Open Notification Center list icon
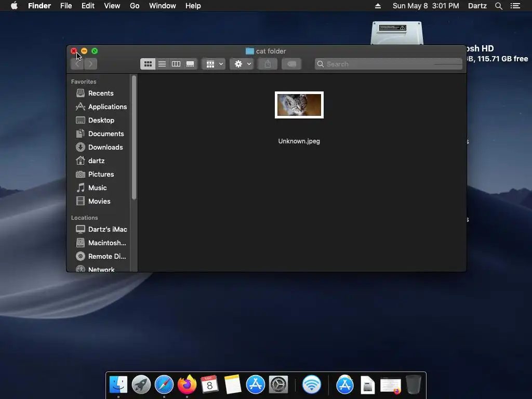Screen dimensions: 532x399 click(515, 6)
